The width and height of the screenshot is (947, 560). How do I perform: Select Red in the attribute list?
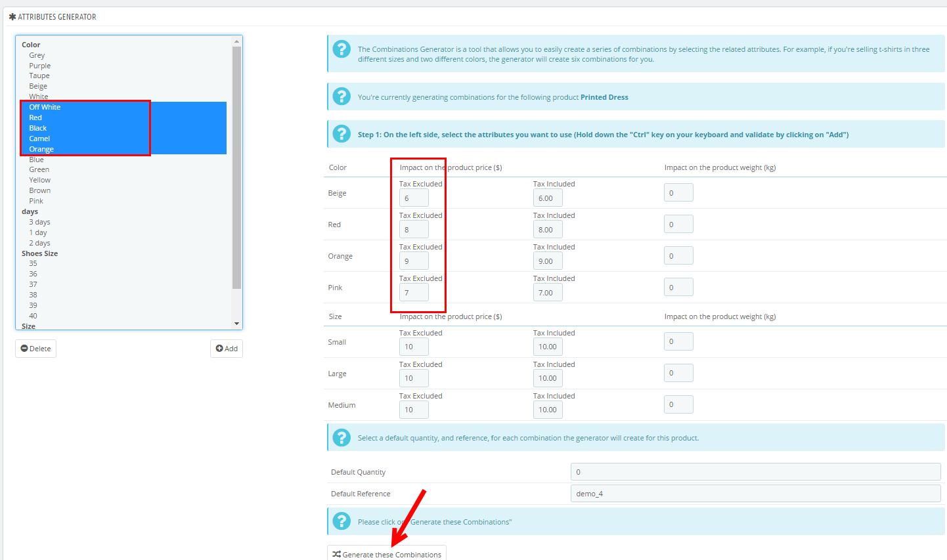coord(35,118)
